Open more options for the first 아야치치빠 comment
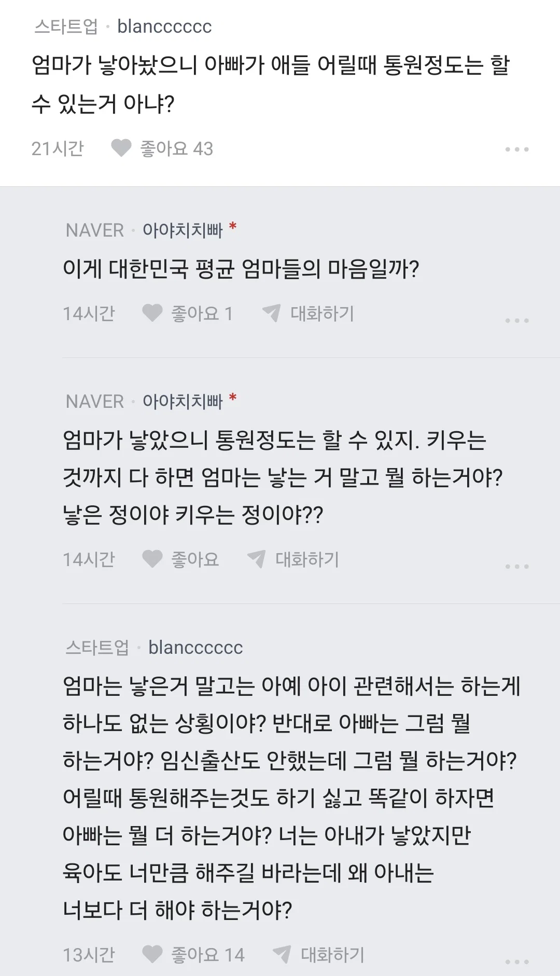The height and width of the screenshot is (976, 560). [x=517, y=321]
